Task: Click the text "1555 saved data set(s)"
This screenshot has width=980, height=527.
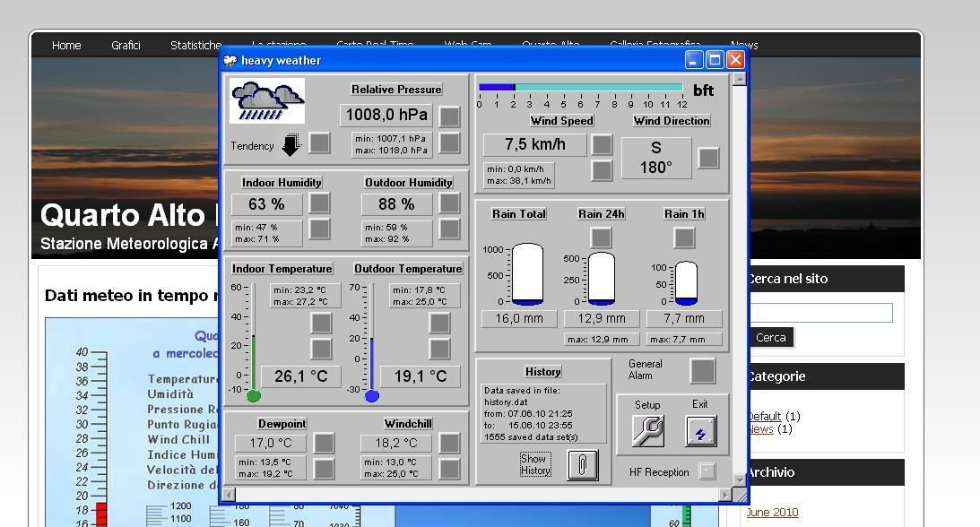Action: coord(532,437)
